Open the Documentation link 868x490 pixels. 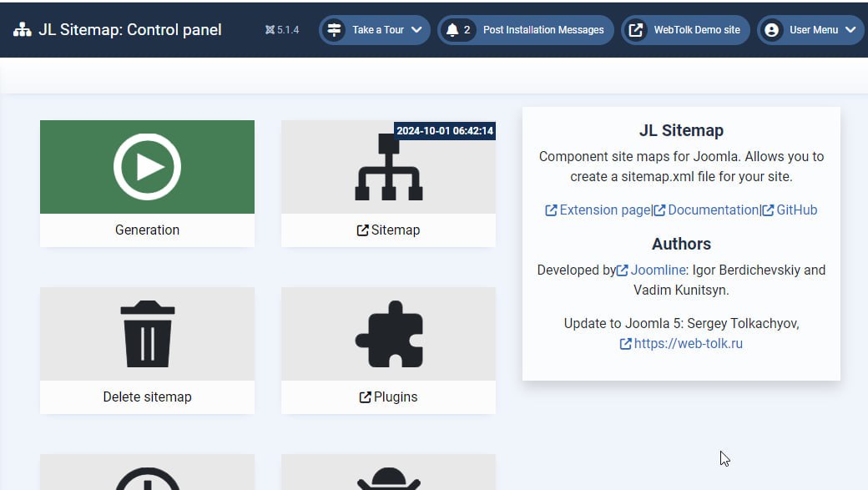[x=706, y=210]
